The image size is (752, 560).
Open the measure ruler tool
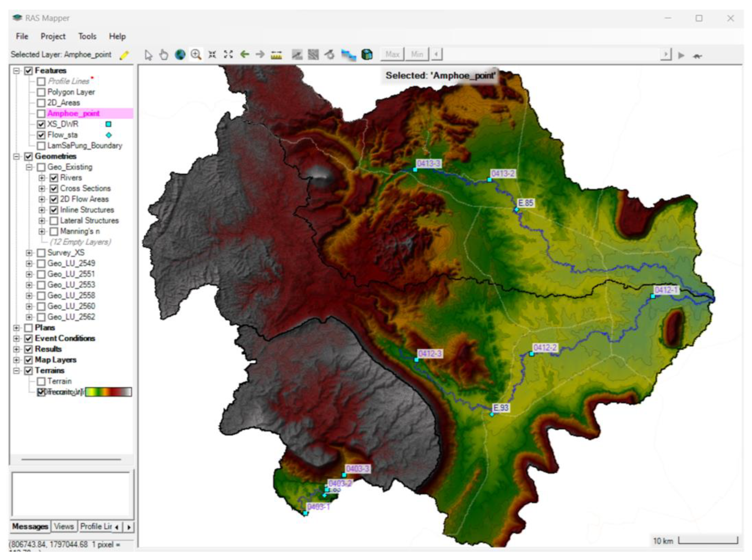pyautogui.click(x=276, y=55)
